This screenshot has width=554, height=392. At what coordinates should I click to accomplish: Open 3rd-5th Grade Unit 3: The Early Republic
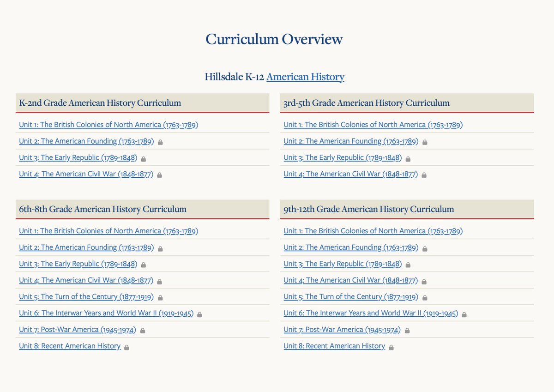coord(343,157)
